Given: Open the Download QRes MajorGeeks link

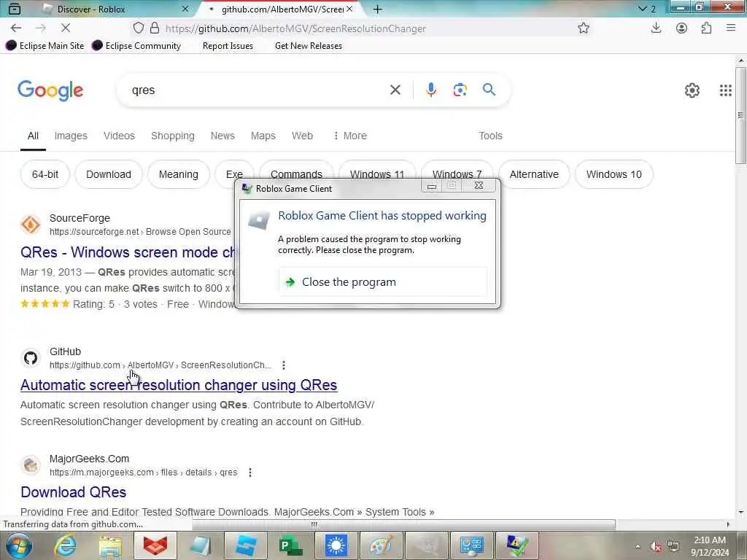Looking at the screenshot, I should pos(74,492).
